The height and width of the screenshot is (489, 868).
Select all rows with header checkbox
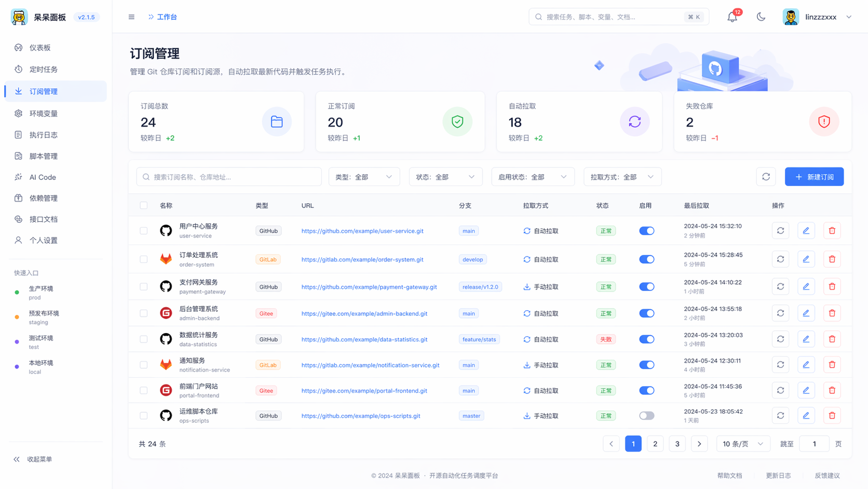pos(144,205)
